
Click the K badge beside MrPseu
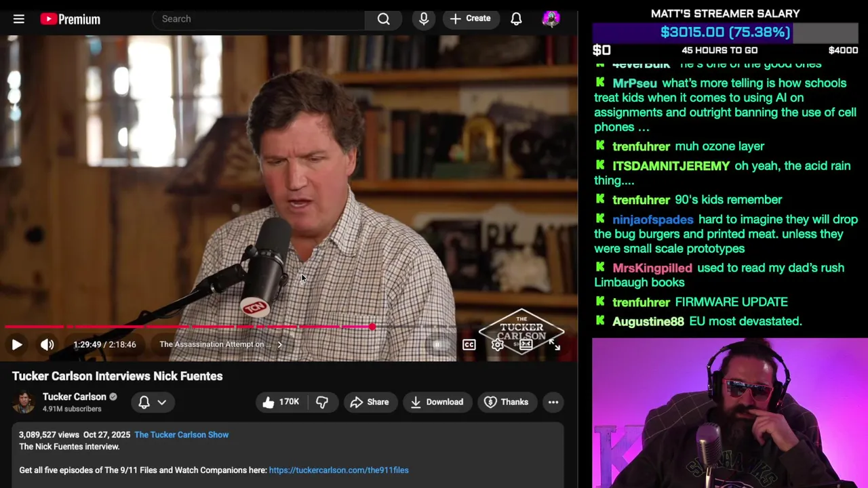coord(600,83)
